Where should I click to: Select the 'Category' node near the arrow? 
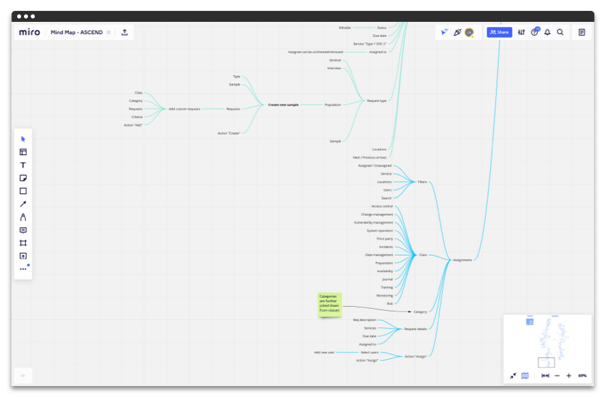[x=420, y=312]
